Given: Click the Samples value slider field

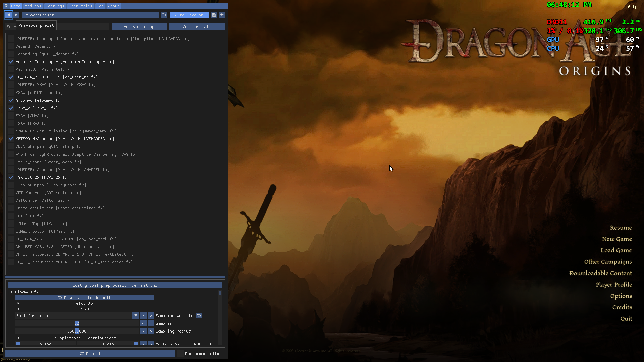Looking at the screenshot, I should (x=77, y=323).
